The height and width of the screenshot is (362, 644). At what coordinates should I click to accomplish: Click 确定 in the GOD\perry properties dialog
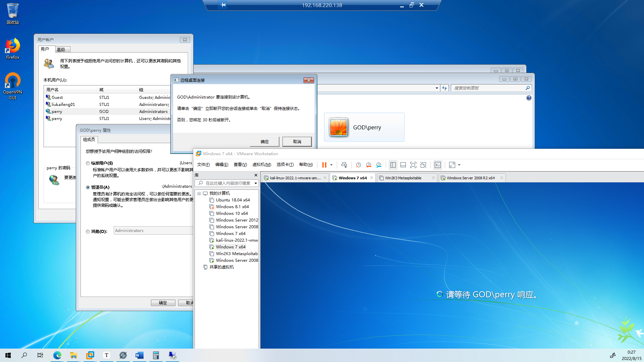click(163, 303)
